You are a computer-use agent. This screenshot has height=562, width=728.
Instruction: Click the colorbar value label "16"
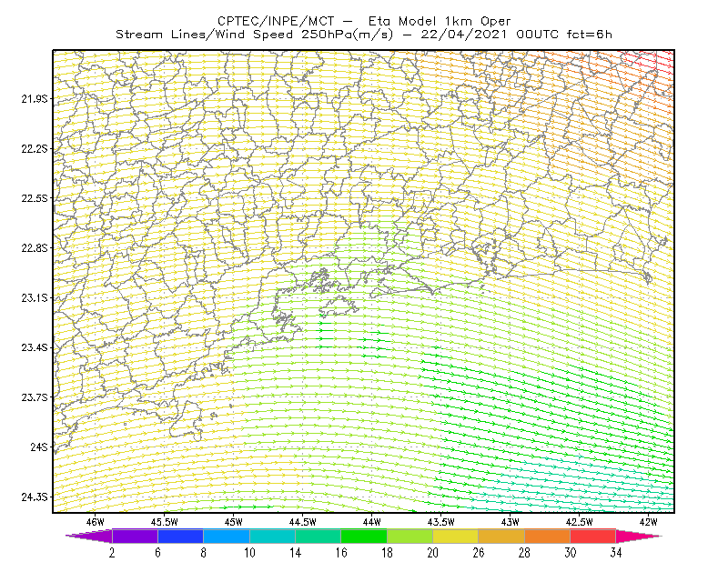[x=341, y=553]
